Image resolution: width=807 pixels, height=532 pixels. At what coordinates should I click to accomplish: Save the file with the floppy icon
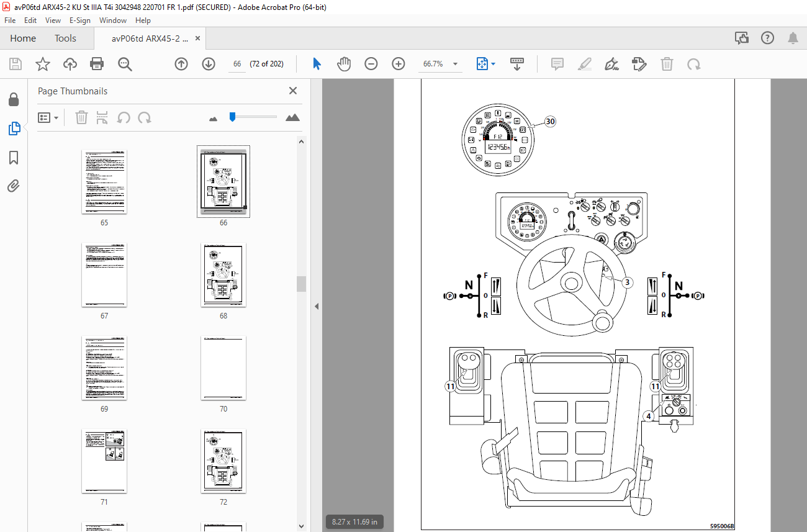(16, 64)
